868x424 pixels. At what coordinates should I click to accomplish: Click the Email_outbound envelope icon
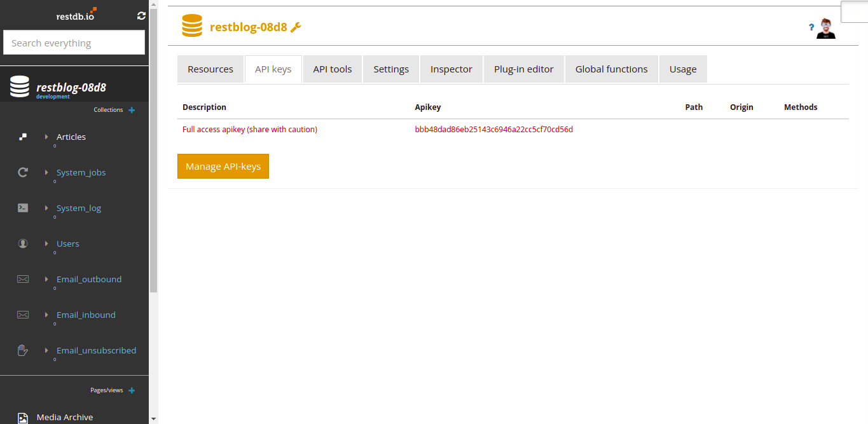tap(23, 279)
